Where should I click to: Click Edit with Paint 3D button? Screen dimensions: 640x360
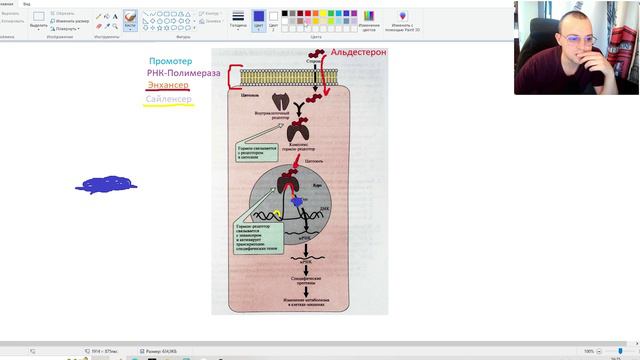[402, 20]
